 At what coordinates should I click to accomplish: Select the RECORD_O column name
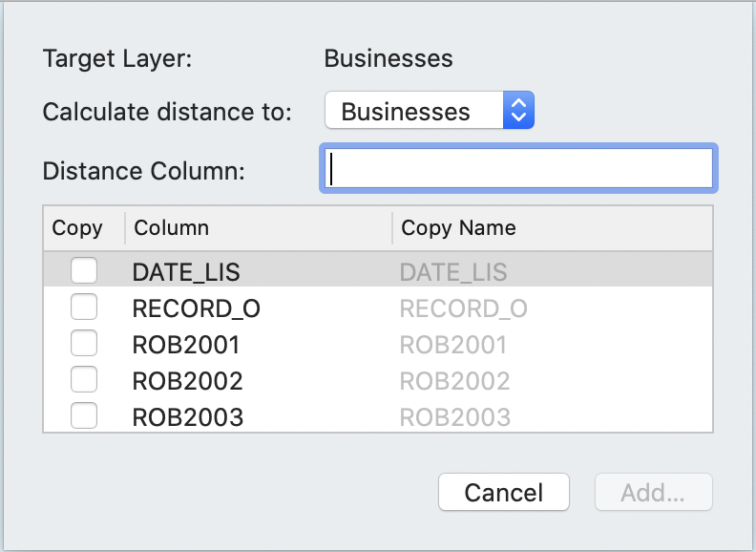point(197,308)
